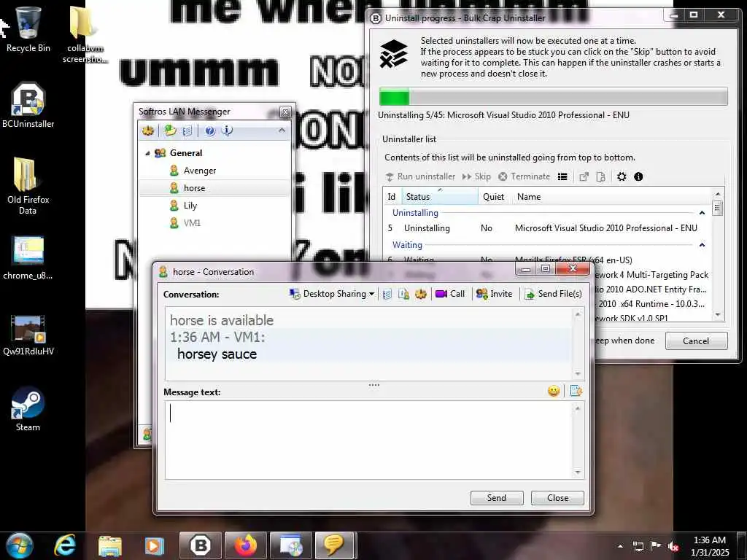Click Run uninstaller in the Bulk Crap Uninstaller toolbar
This screenshot has width=747, height=560.
coord(421,176)
